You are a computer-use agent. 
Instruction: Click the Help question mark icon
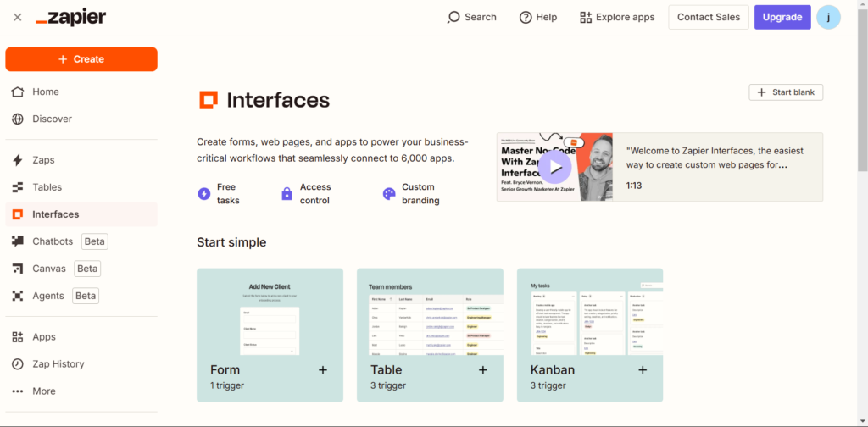coord(526,18)
